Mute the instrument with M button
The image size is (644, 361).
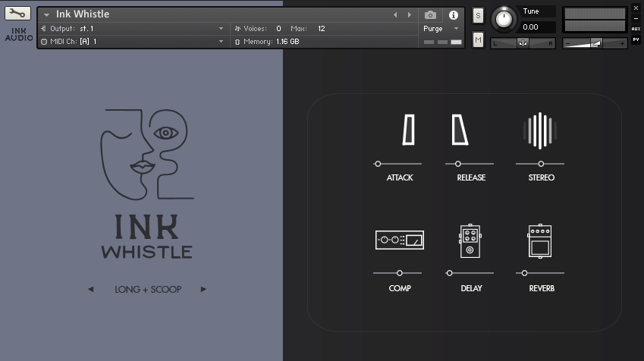pos(478,40)
